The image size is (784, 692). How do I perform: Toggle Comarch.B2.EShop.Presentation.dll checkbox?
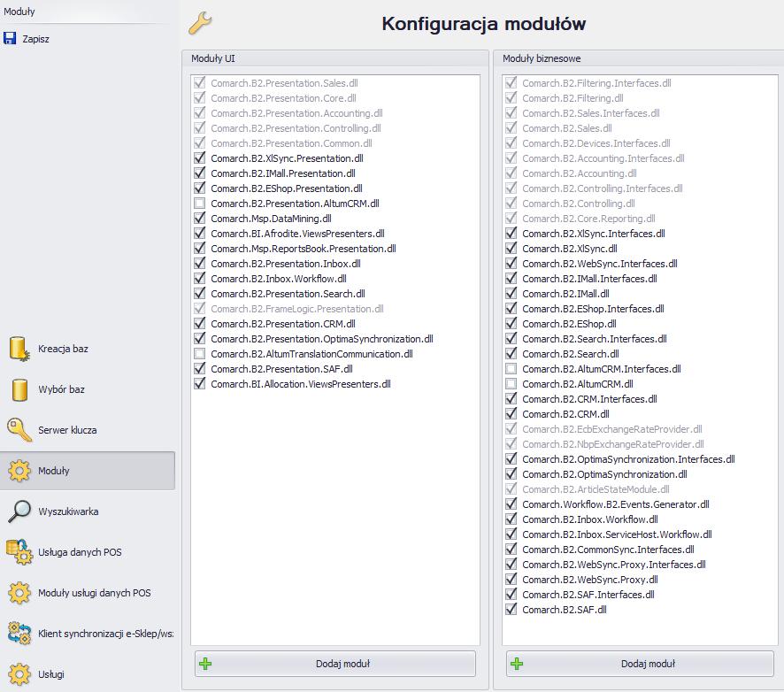pyautogui.click(x=199, y=188)
